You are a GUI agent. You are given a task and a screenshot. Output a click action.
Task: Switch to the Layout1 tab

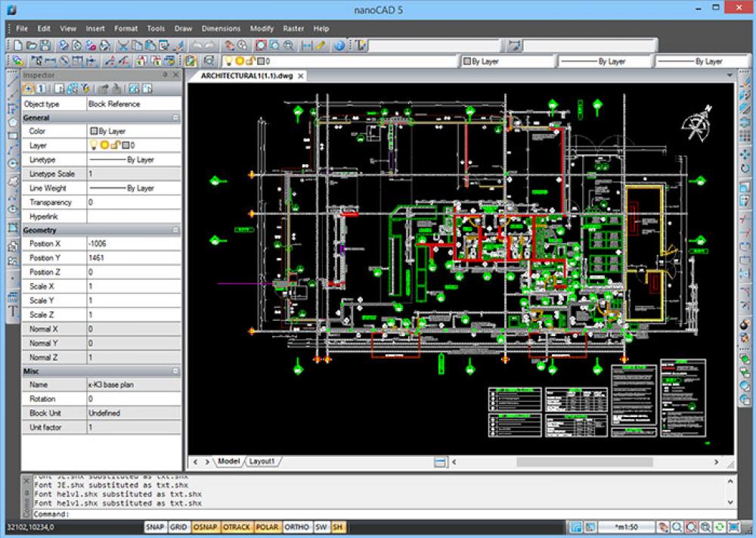point(262,460)
